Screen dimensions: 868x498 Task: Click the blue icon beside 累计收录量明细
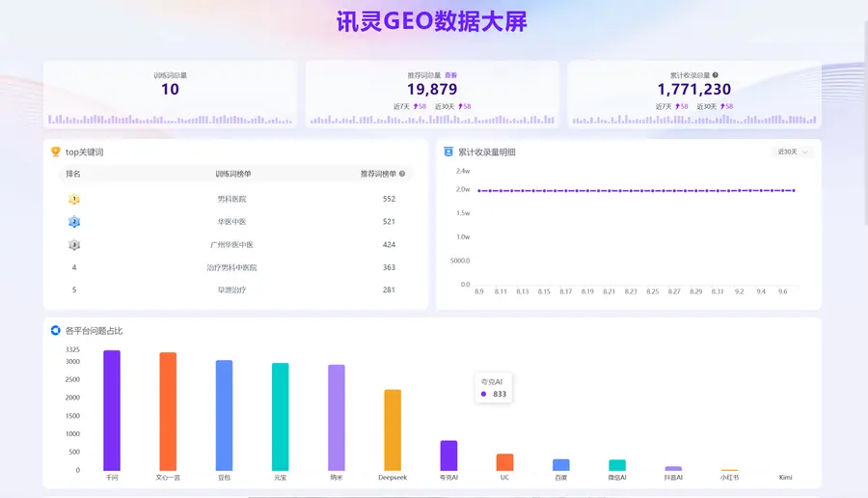pos(448,152)
